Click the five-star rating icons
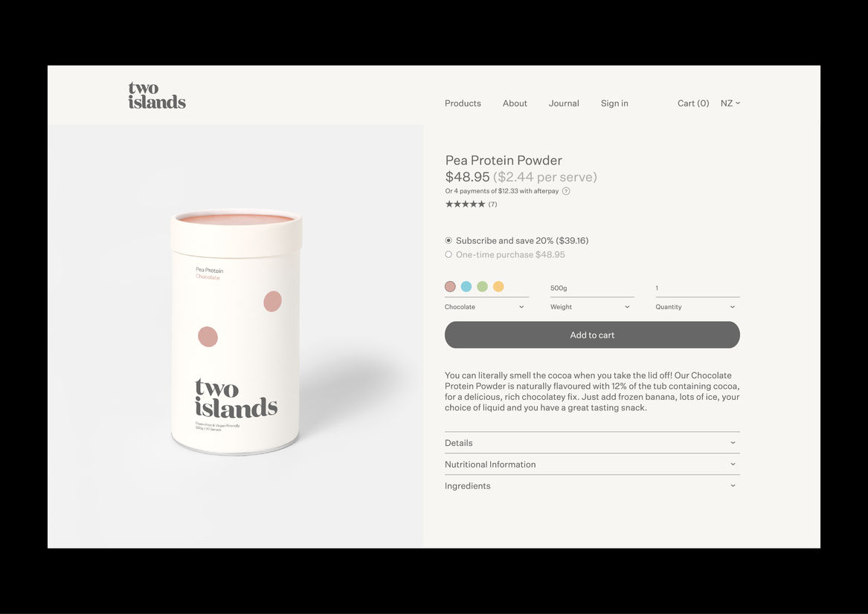The width and height of the screenshot is (868, 614). coord(465,204)
